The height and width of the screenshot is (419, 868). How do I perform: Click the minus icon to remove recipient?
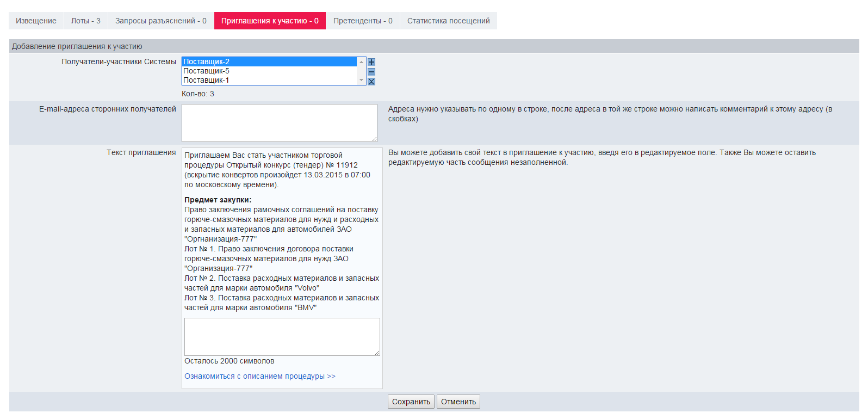coord(371,72)
